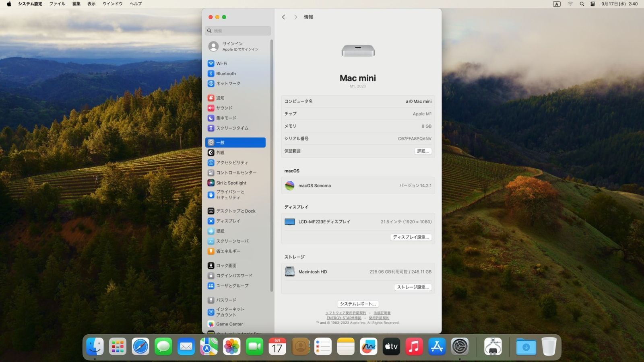
Task: Open the ウインドウ menu
Action: coord(112,4)
